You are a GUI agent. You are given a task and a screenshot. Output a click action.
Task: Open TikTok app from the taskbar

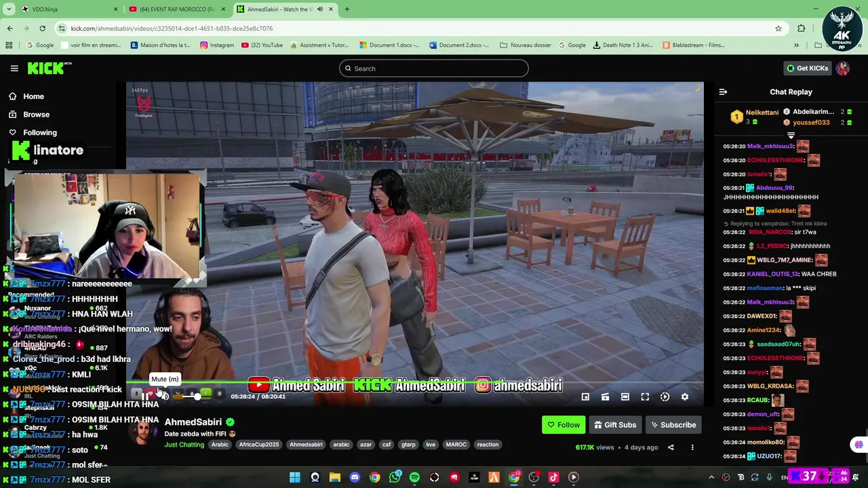click(553, 477)
